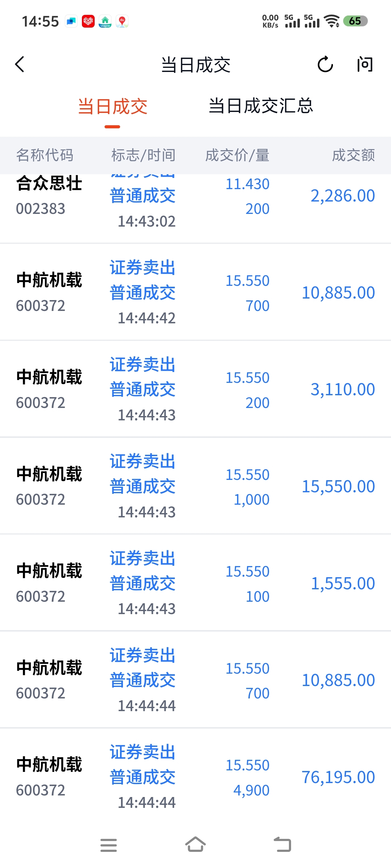Select the trade worth 3,110.00
The height and width of the screenshot is (868, 391).
195,389
